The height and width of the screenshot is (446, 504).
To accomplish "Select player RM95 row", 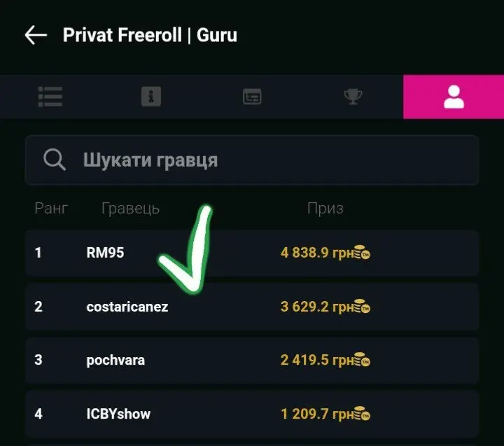I will (105, 252).
